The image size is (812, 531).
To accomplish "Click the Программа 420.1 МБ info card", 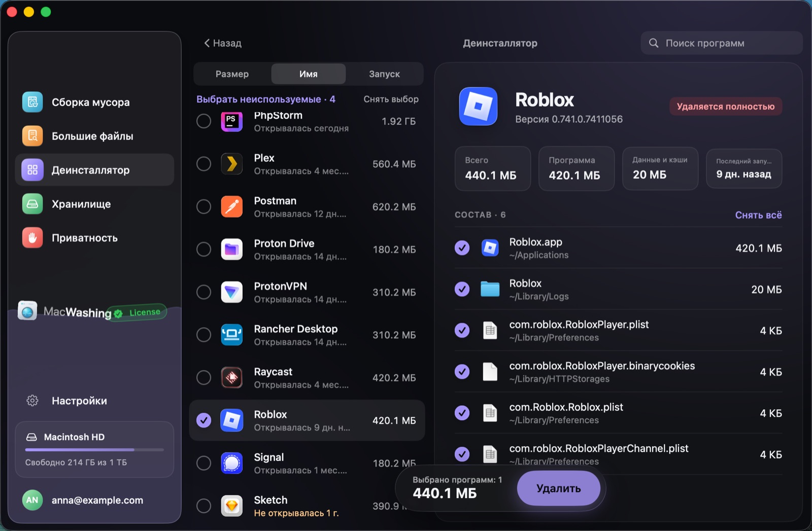I will tap(577, 168).
